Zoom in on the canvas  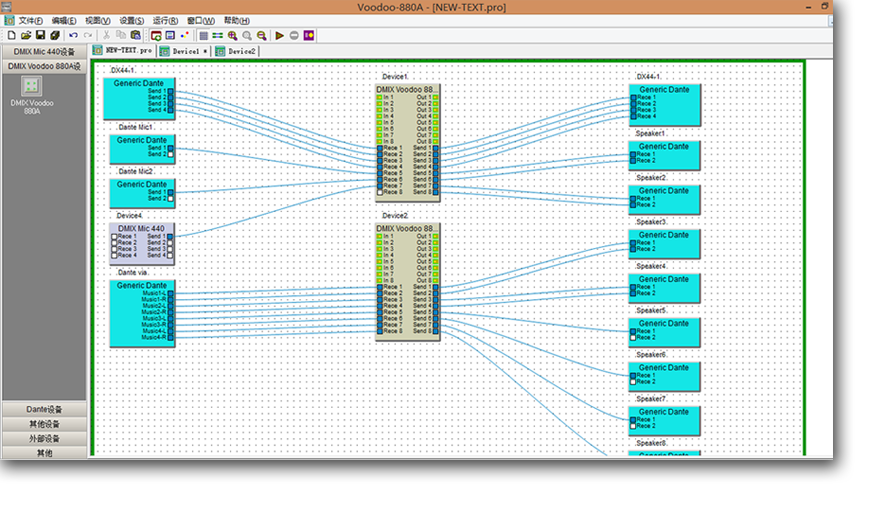[x=232, y=35]
